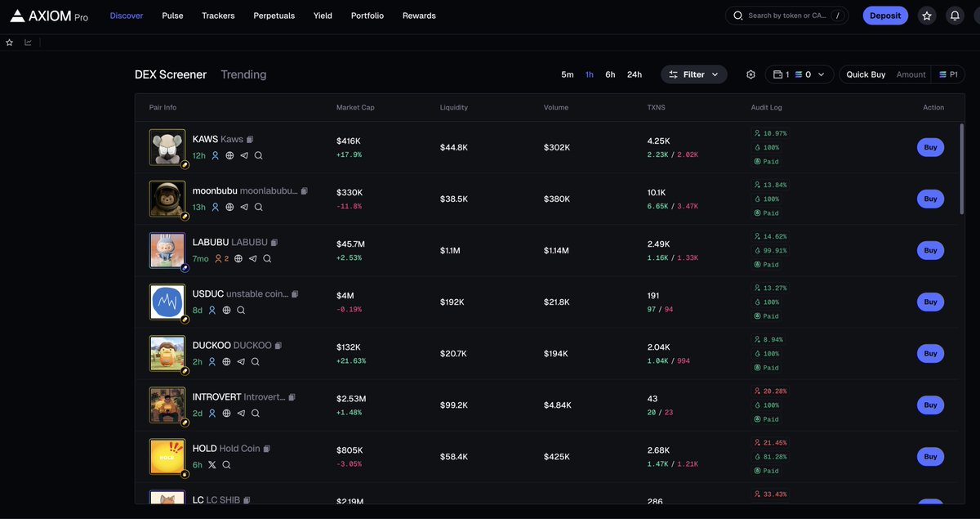The height and width of the screenshot is (519, 980).
Task: Click the favorites star below the Axiom logo
Action: (10, 43)
